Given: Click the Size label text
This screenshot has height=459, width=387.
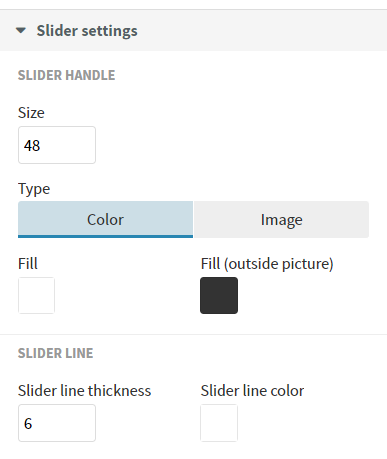Looking at the screenshot, I should point(31,113).
